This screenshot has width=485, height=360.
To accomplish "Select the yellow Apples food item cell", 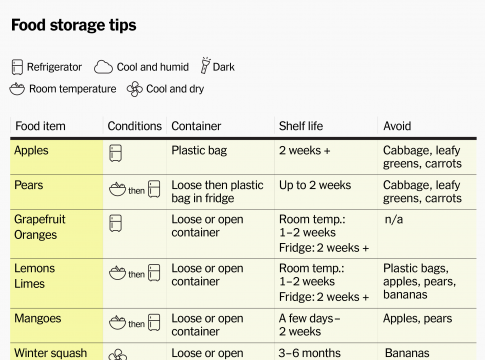I will pos(57,157).
